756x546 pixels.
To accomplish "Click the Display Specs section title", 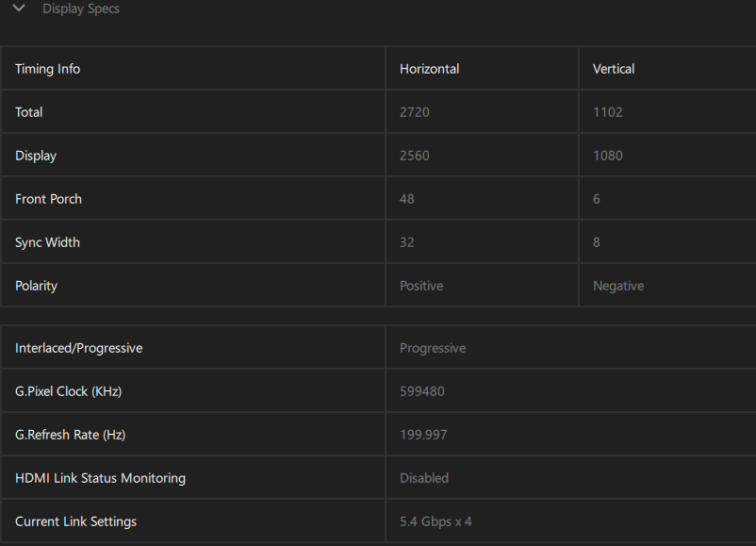I will click(81, 8).
